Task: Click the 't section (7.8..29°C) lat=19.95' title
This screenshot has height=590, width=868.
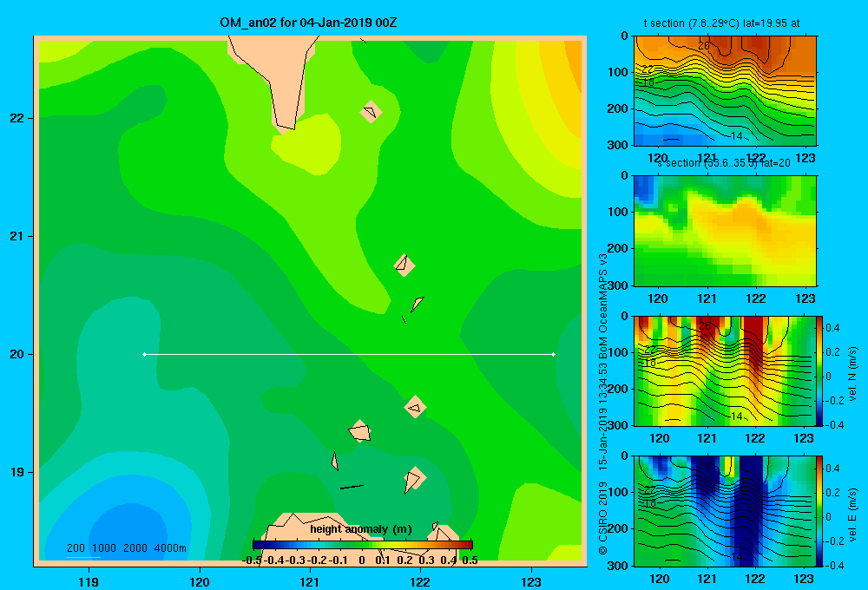Action: tap(716, 23)
